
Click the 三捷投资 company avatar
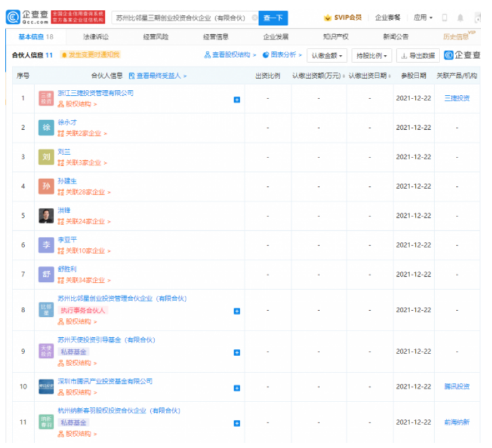coord(46,98)
